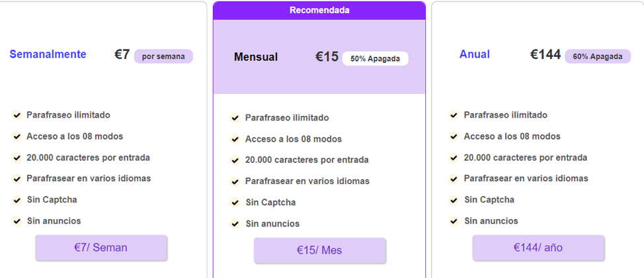Click the €15 monthly price text

[327, 57]
